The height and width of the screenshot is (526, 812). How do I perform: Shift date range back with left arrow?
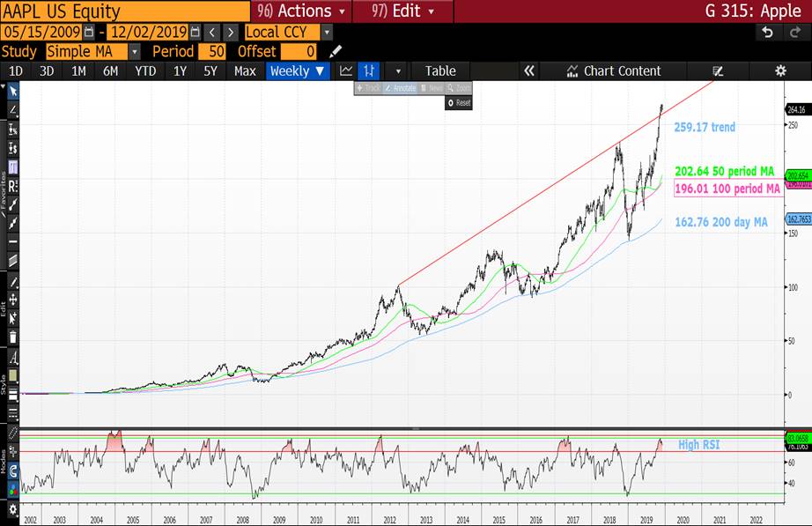pyautogui.click(x=211, y=33)
